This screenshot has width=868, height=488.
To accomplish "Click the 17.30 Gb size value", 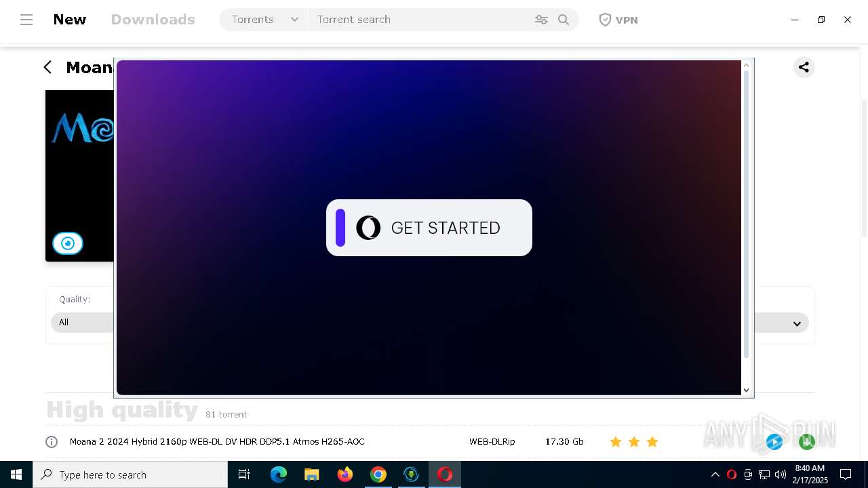I will pos(564,441).
